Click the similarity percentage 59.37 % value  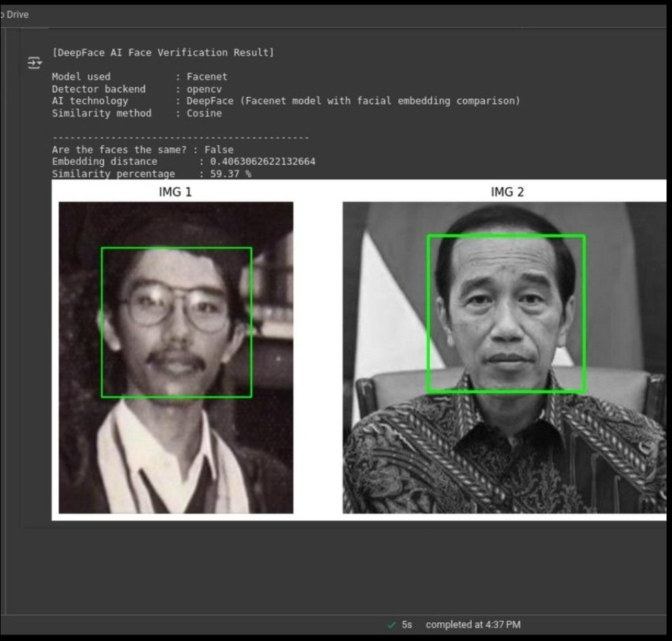point(231,174)
